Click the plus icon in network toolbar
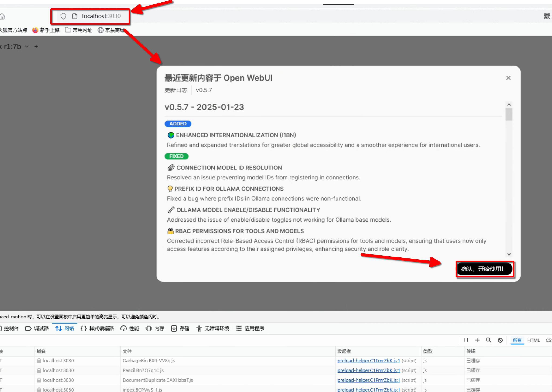Screen dimensions: 552x392 (x=477, y=340)
